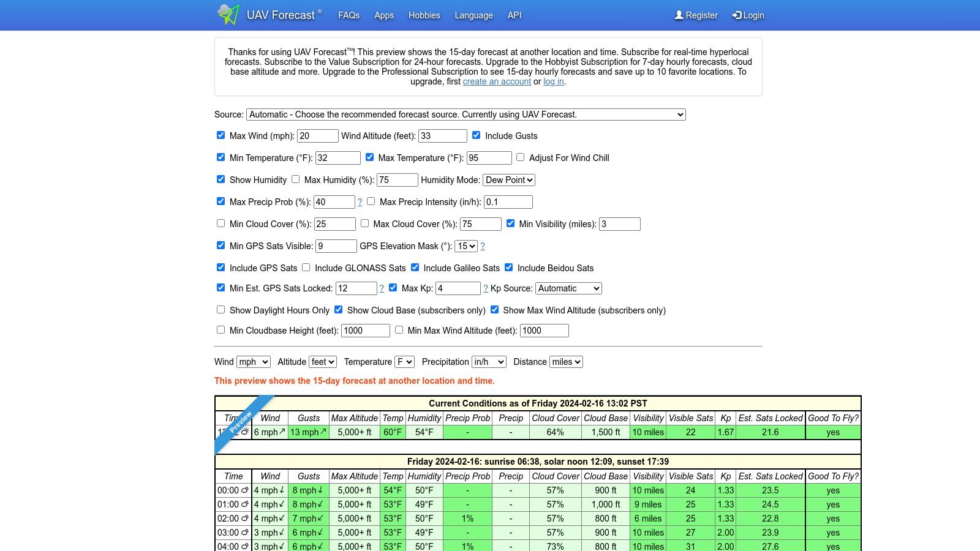This screenshot has width=980, height=551.
Task: Click the current conditions temperature 60°F cell
Action: coord(393,432)
